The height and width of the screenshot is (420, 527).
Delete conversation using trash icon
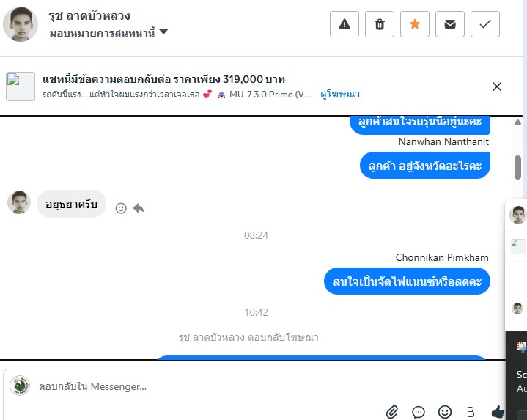point(380,24)
